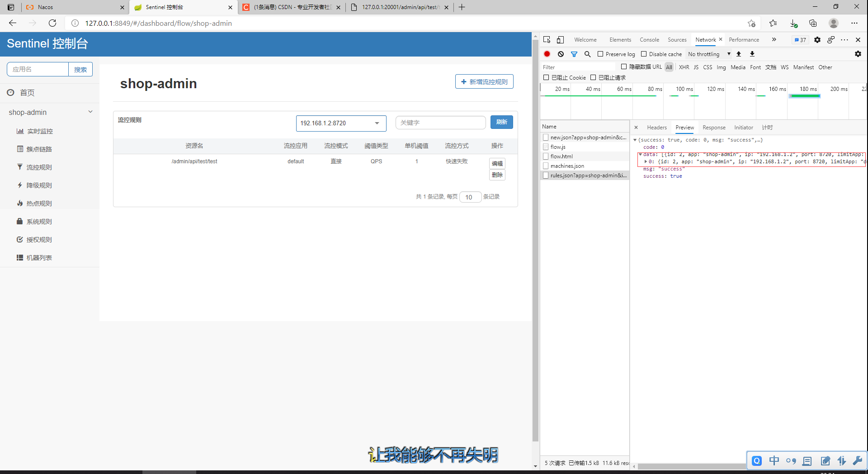Toggle device emulation icon in DevTools

[x=560, y=40]
